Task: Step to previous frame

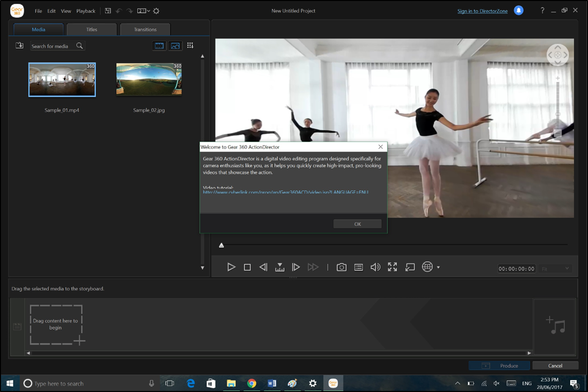Action: point(263,267)
